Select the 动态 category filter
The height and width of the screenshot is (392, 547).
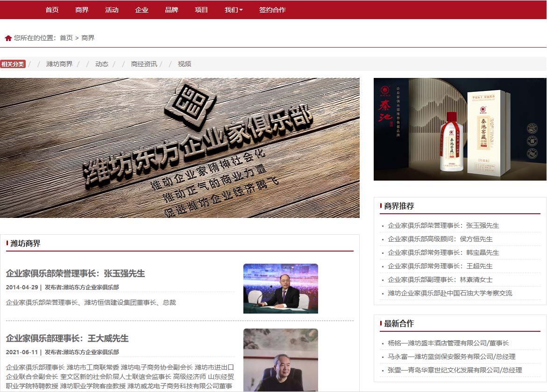tap(102, 64)
